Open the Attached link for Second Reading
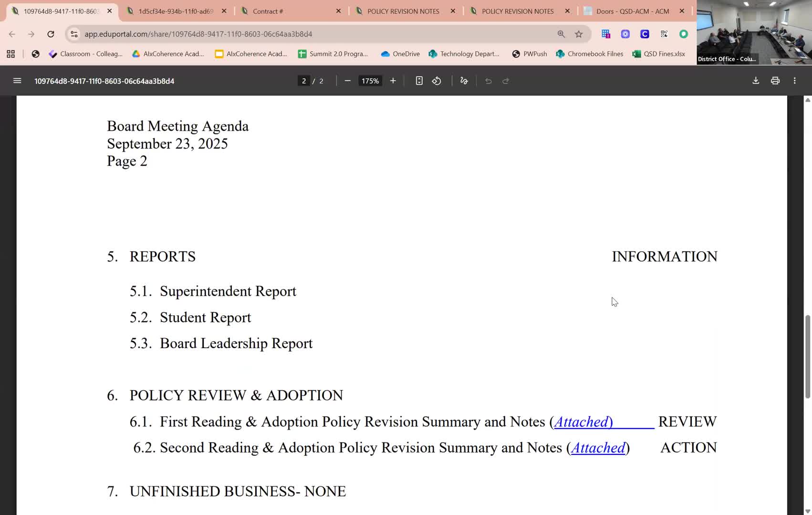Viewport: 812px width, 515px height. coord(598,448)
